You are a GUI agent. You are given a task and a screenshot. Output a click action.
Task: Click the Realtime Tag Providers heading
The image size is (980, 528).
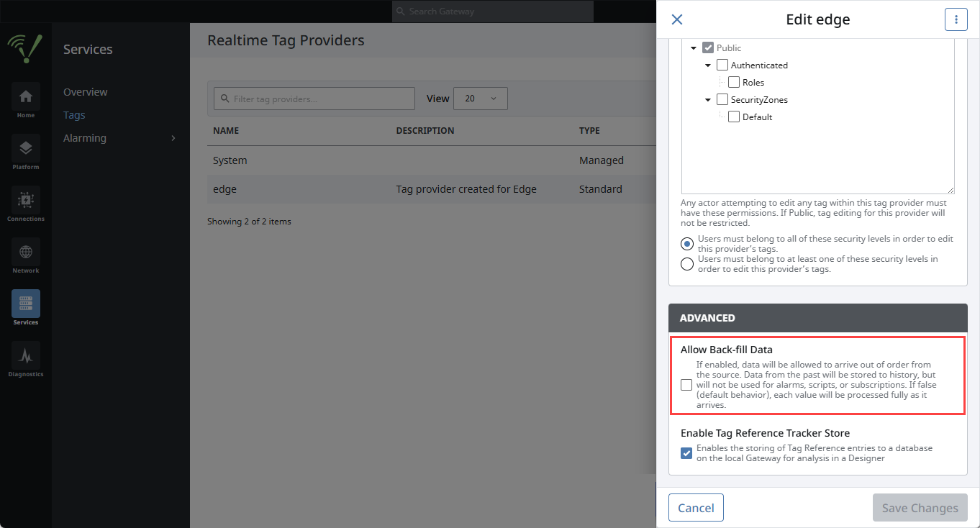[286, 40]
